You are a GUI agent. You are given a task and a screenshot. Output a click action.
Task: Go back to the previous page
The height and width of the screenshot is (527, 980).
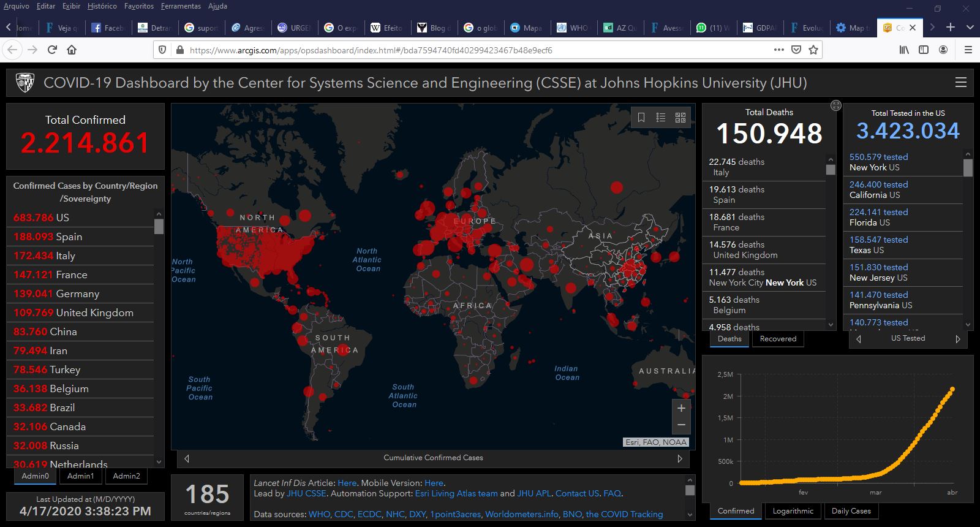coord(12,50)
